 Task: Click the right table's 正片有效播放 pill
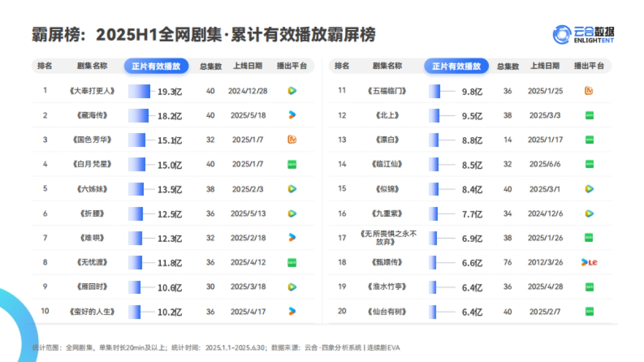pyautogui.click(x=456, y=65)
